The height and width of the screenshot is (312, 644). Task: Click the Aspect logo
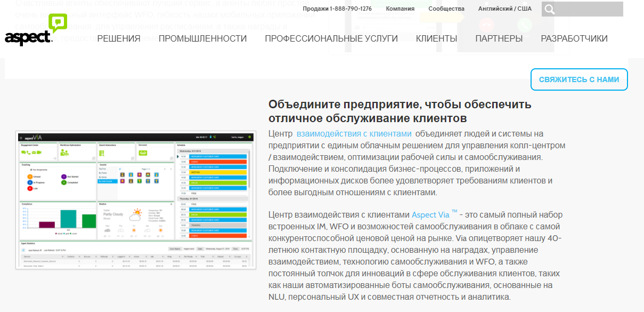coord(37,30)
